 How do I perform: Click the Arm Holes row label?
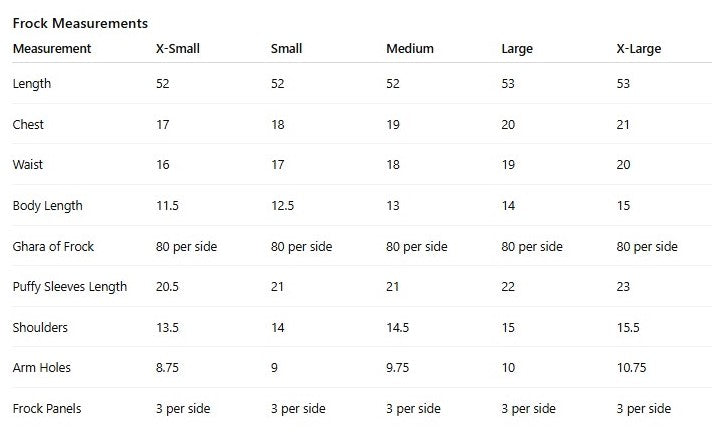click(42, 368)
